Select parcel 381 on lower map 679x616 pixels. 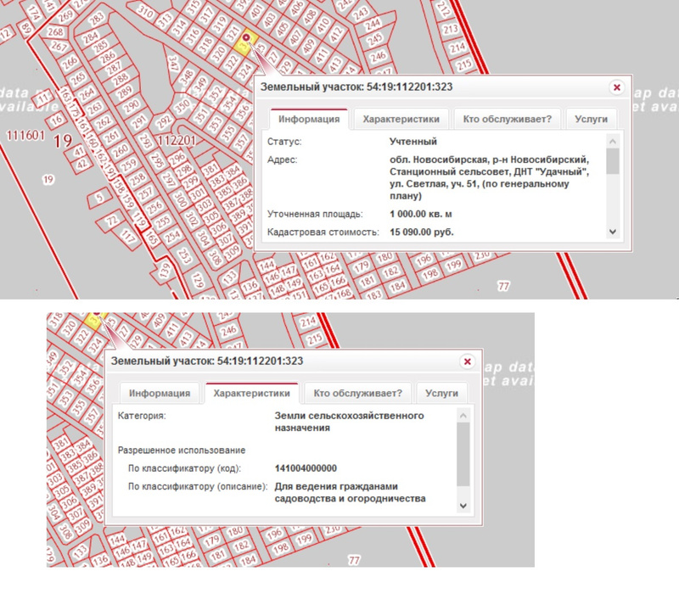(61, 443)
